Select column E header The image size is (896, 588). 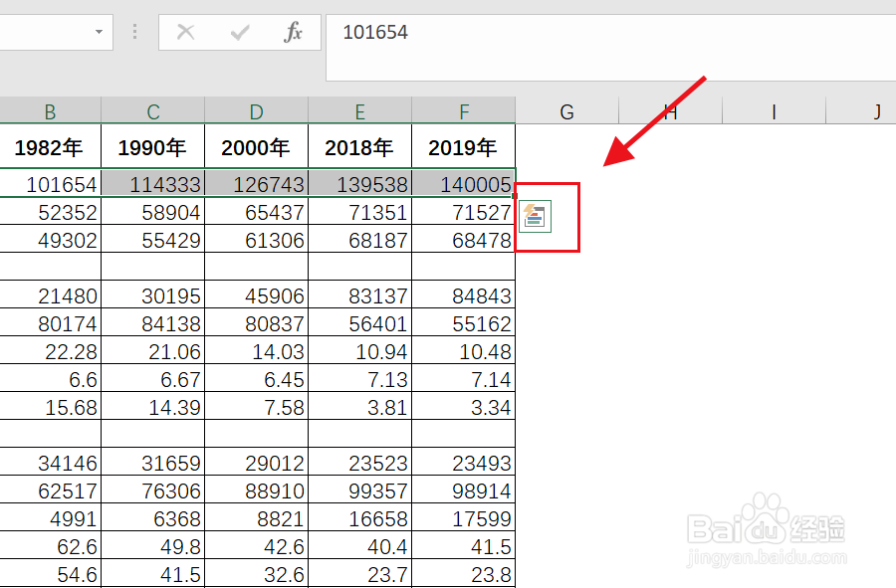coord(360,111)
